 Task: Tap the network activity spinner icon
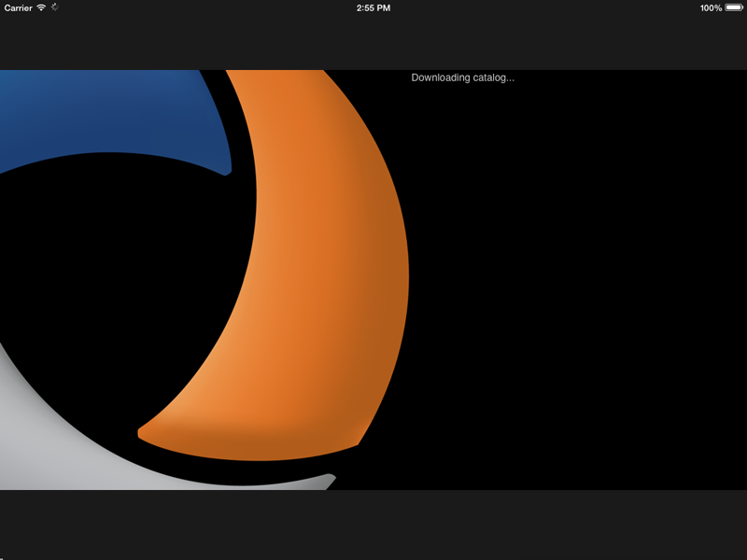pos(55,7)
